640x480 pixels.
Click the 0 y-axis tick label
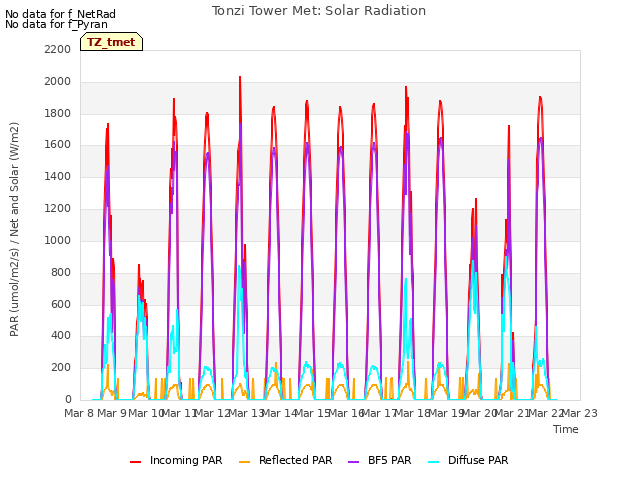tap(68, 399)
